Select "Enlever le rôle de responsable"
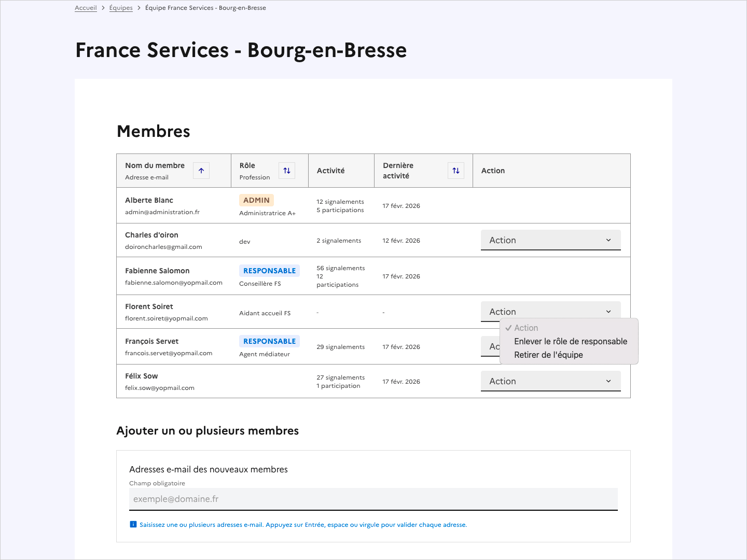The height and width of the screenshot is (560, 747). click(x=571, y=341)
